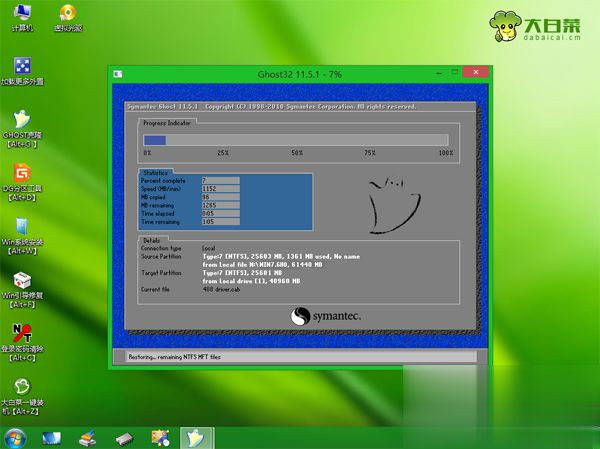Image resolution: width=600 pixels, height=449 pixels.
Task: Click the MB remaining value 1265
Action: 221,205
